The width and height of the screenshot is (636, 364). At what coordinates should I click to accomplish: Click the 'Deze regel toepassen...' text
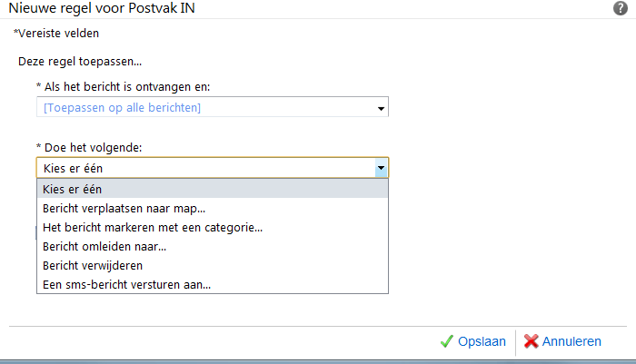tap(84, 63)
